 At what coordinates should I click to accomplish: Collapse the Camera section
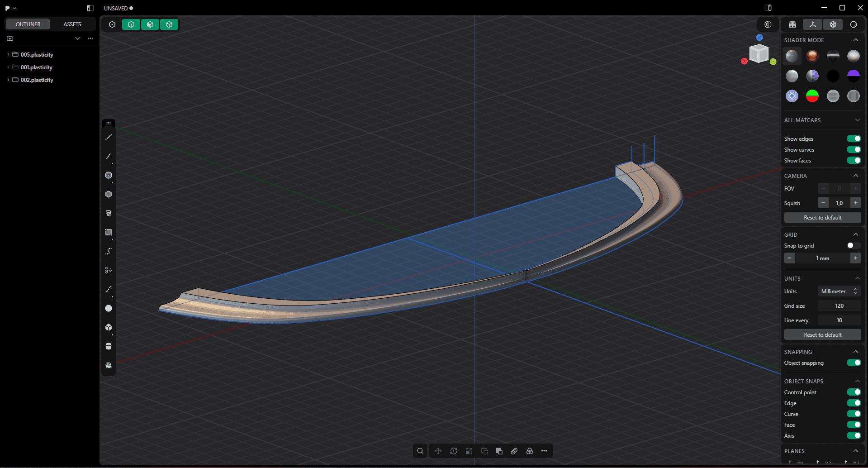point(856,176)
